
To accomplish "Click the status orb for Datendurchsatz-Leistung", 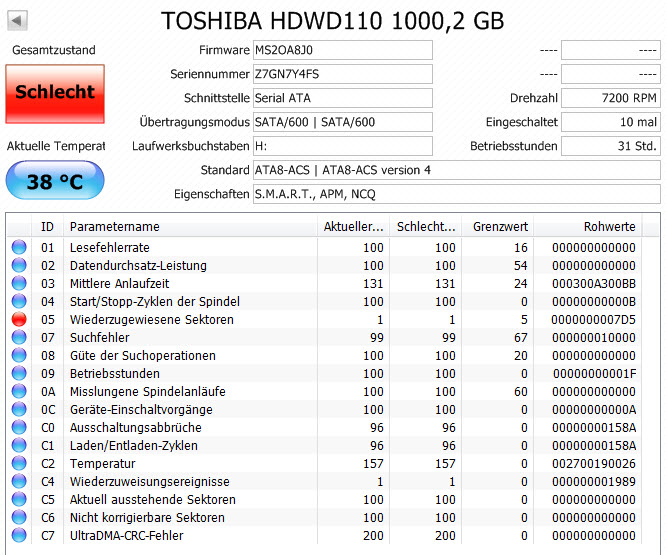I will pyautogui.click(x=19, y=265).
